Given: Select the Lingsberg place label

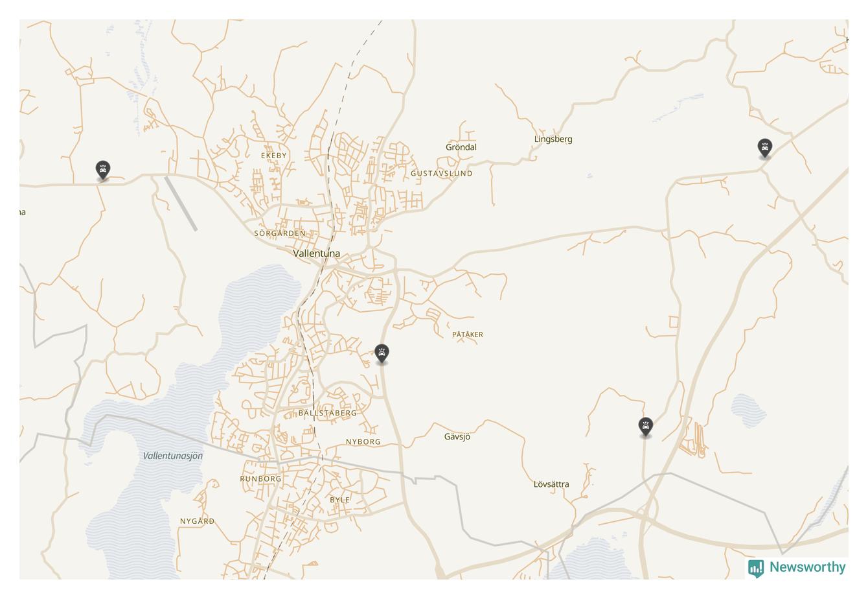Looking at the screenshot, I should coord(553,139).
